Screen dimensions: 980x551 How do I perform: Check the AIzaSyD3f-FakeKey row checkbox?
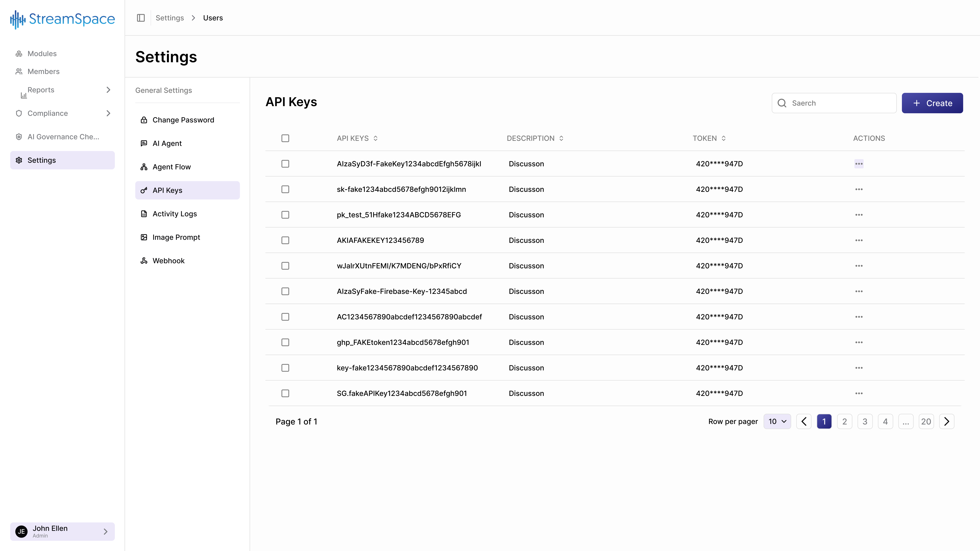coord(285,164)
